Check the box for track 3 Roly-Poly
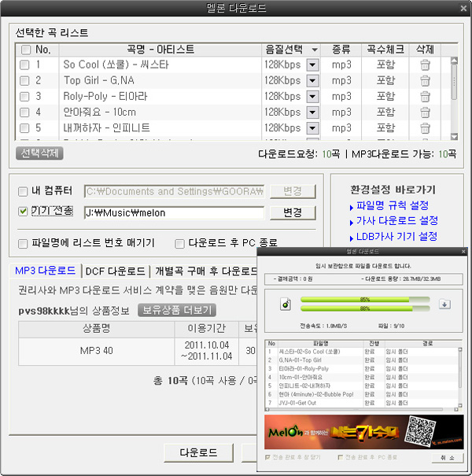Screen dimensions: 472x476 point(24,96)
